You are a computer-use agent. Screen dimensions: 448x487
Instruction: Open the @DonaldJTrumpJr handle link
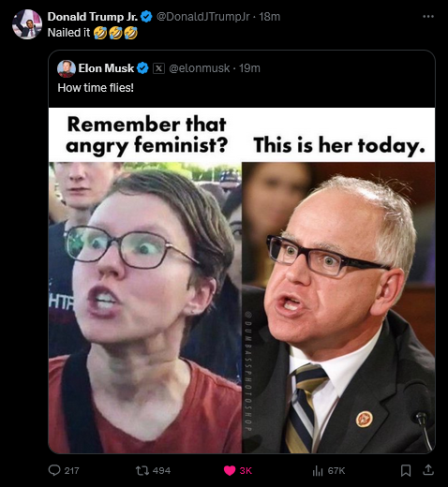[x=202, y=17]
